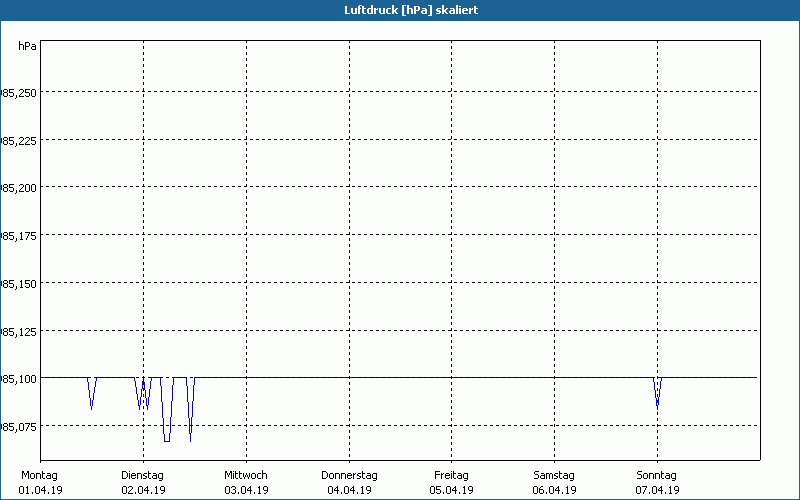
Task: Click the single pressure dip on Monday
Action: [x=91, y=394]
